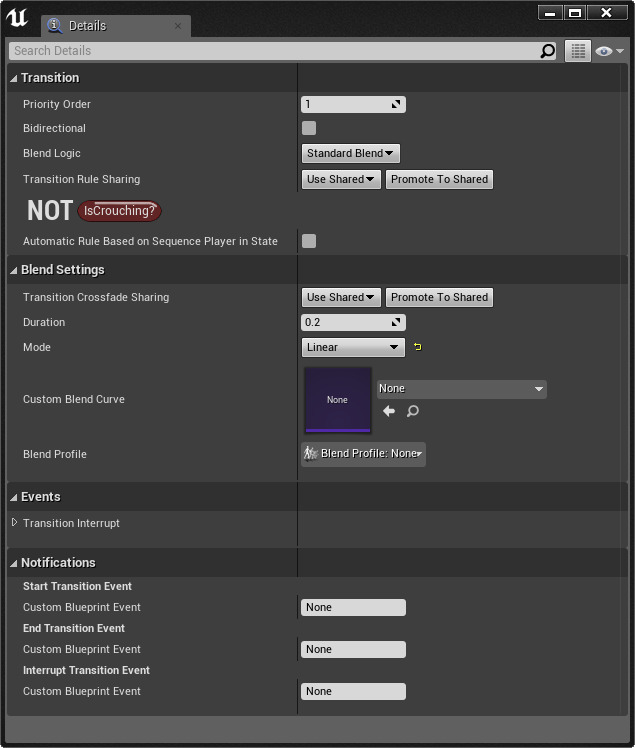The height and width of the screenshot is (748, 635).
Task: Expand the Transition Interrupt section
Action: (15, 523)
